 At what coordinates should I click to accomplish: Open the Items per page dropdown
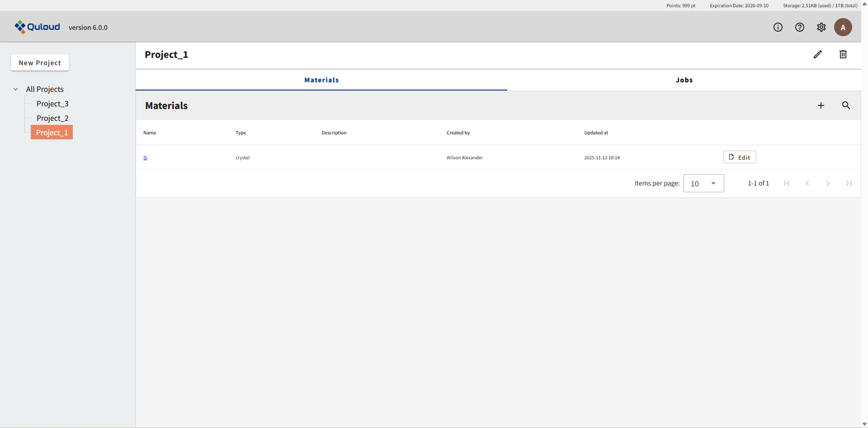tap(703, 183)
